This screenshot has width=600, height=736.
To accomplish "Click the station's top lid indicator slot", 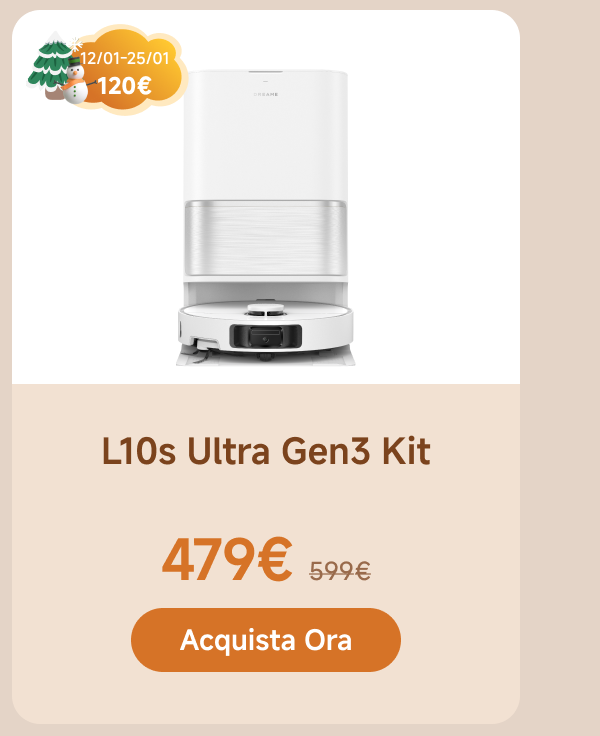I will (x=265, y=72).
